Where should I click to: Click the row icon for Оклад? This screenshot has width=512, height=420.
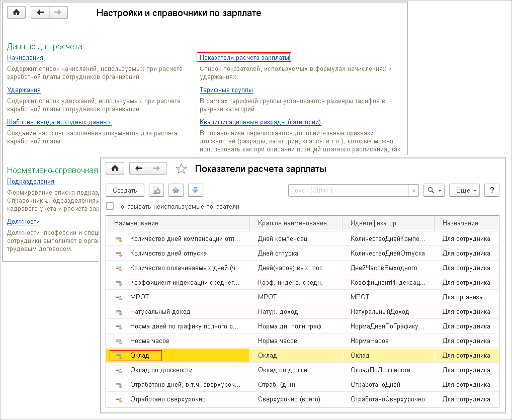(x=119, y=356)
